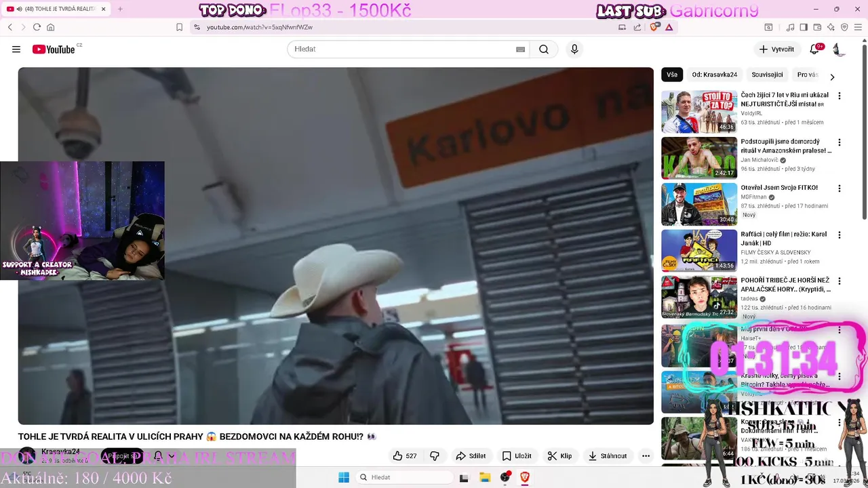Screen dimensions: 868x488
Task: Click the Sdílet share button
Action: pos(471,456)
